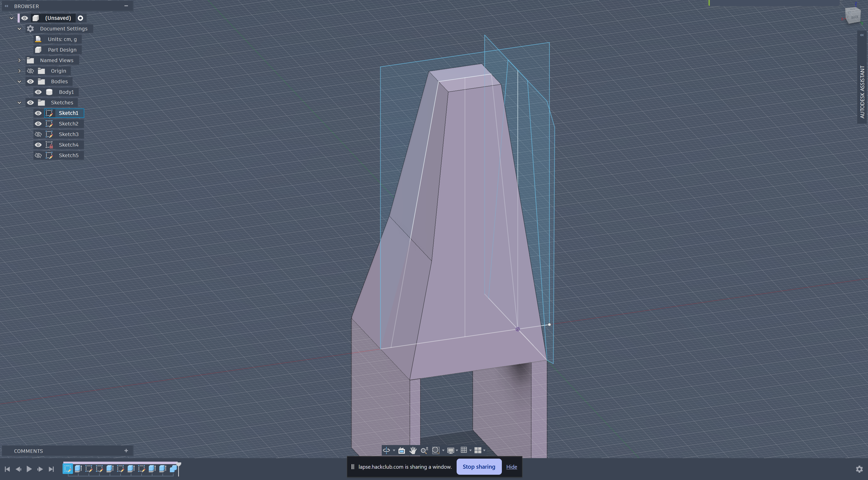
Task: Click the Stop sharing button
Action: [x=479, y=467]
